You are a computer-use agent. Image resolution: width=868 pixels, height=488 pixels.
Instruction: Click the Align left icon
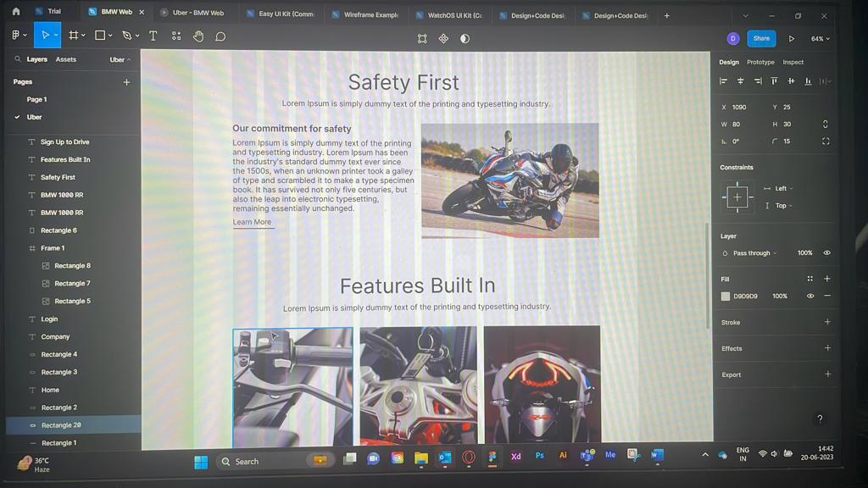pyautogui.click(x=723, y=81)
